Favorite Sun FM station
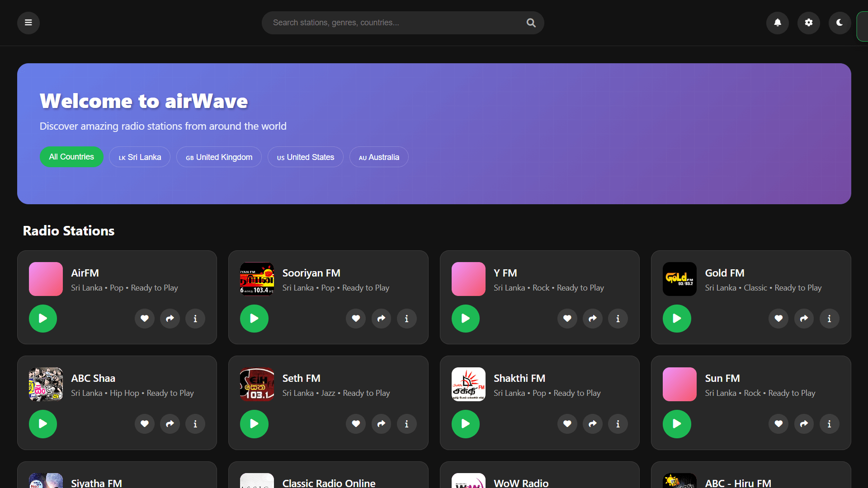 tap(778, 424)
